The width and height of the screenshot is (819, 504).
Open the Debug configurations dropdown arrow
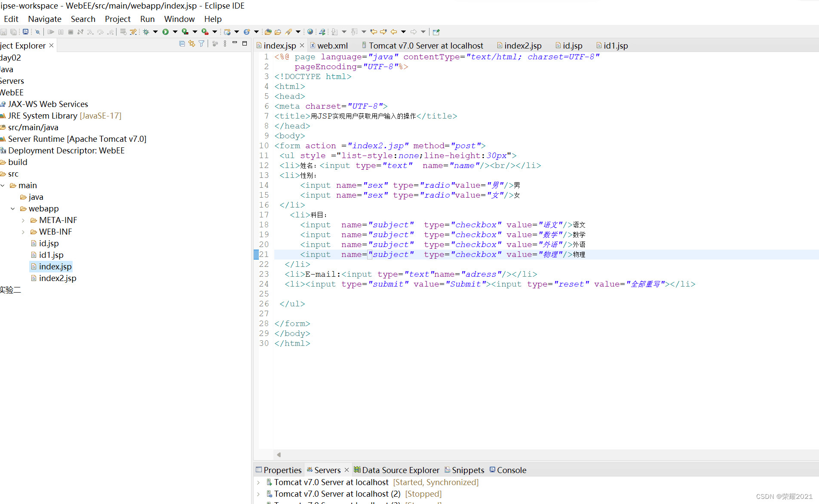(x=155, y=32)
